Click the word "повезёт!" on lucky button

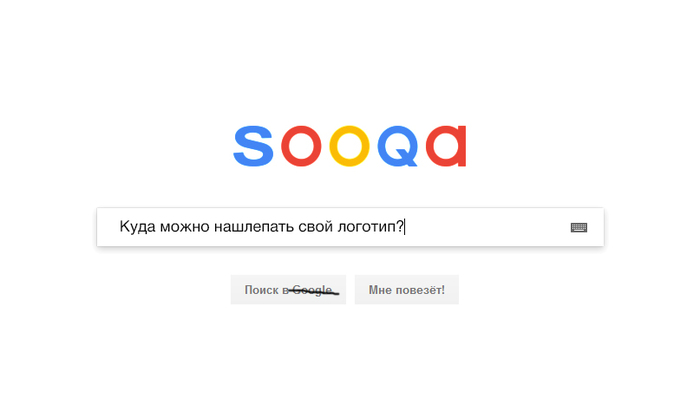(420, 290)
